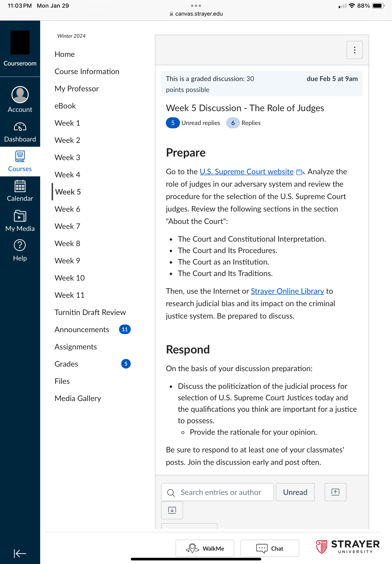Click the collapse threads download-arrow icon
Viewport: 392px width, 564px height.
click(x=172, y=510)
